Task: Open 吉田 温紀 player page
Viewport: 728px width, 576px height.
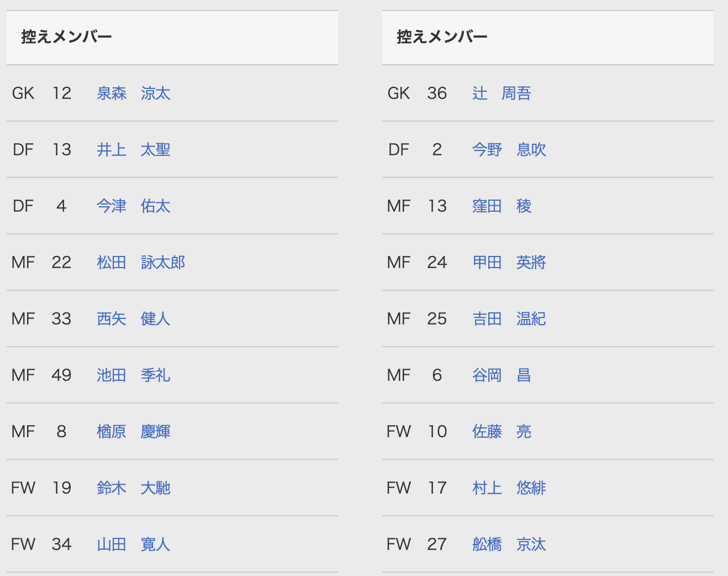Action: 509,319
